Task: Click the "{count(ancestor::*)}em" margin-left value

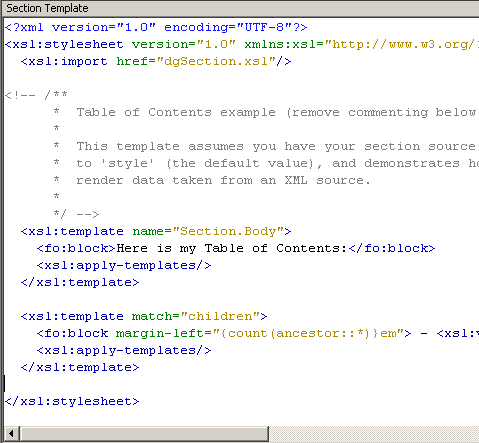Action: [x=308, y=333]
